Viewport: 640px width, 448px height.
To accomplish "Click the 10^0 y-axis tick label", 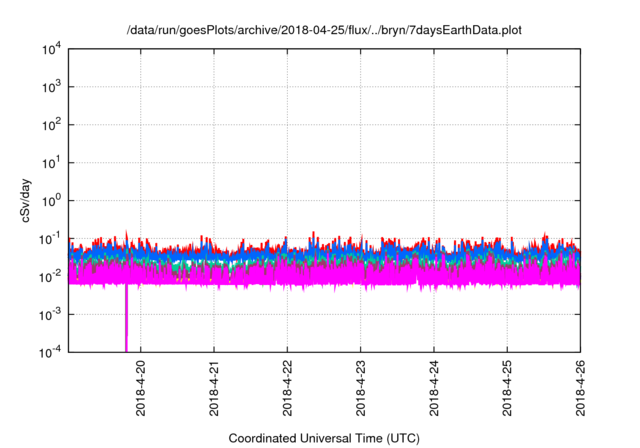I will coord(51,201).
